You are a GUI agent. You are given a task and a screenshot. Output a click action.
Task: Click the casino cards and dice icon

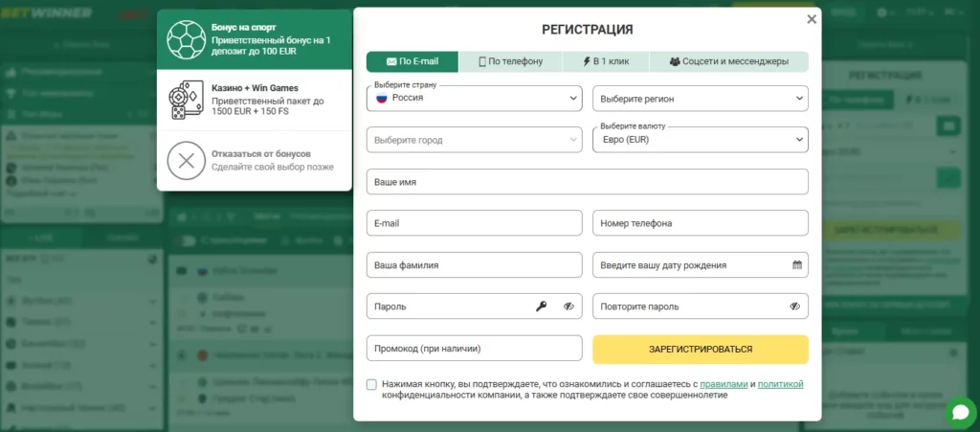[186, 100]
